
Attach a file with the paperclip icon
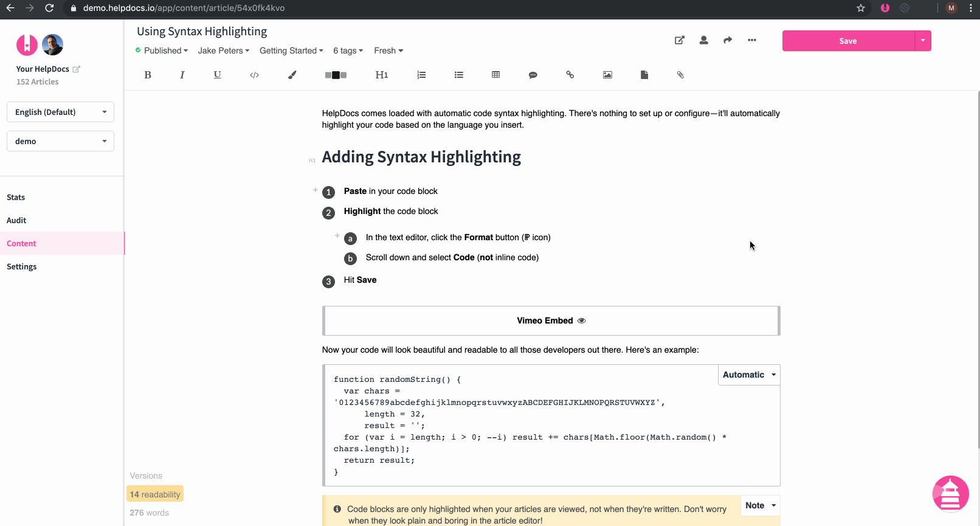tap(680, 75)
